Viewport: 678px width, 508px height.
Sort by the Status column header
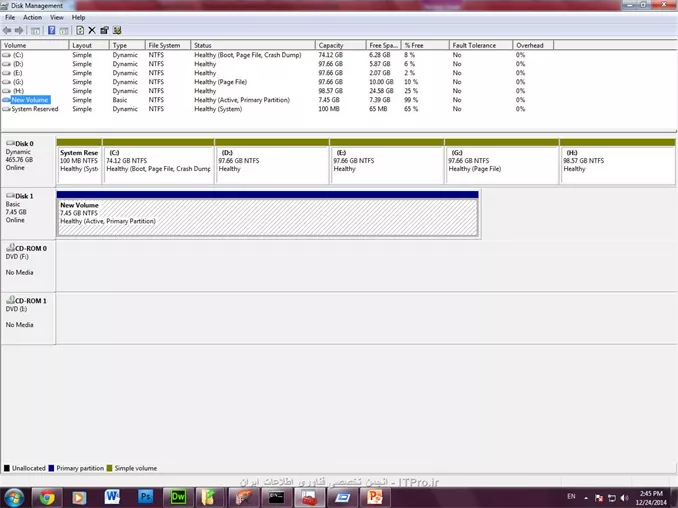(253, 45)
